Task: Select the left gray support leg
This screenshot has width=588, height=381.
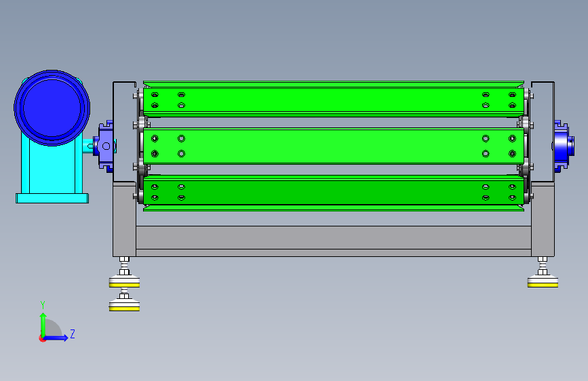Action: point(125,220)
